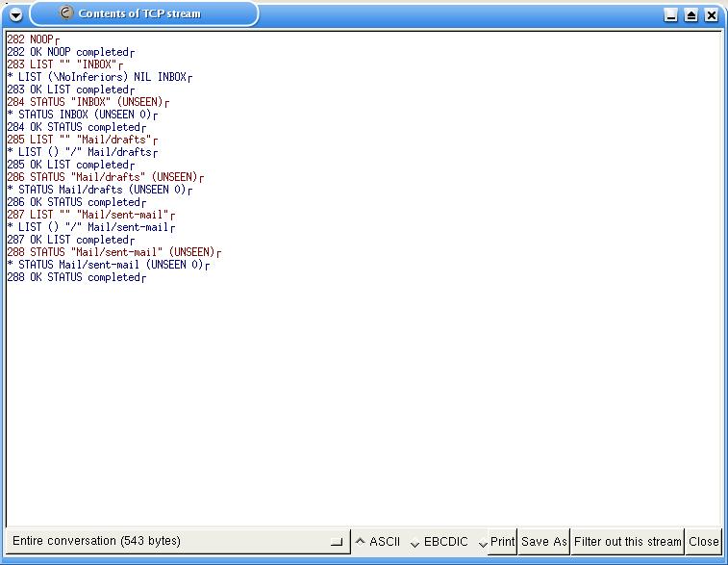
Task: Click the Close button in the bottom bar
Action: (703, 541)
